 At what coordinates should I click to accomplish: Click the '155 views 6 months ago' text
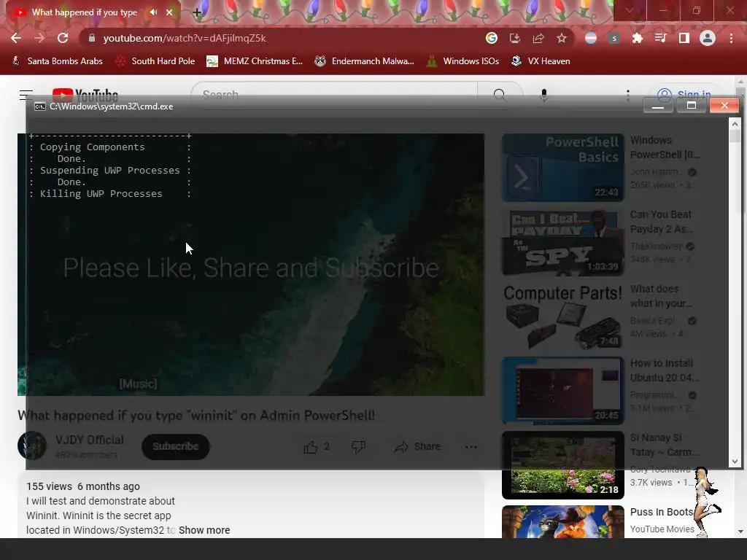point(83,486)
